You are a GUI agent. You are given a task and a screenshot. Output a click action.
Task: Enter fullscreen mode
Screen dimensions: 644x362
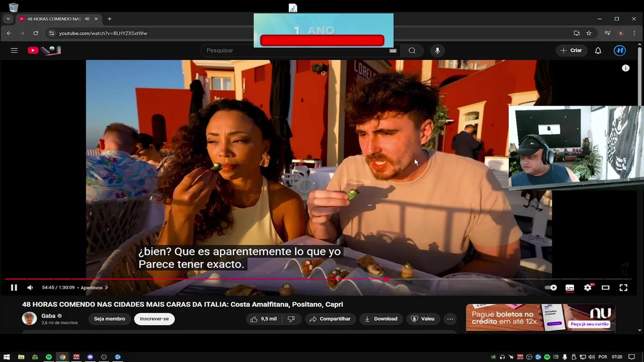[x=623, y=288]
